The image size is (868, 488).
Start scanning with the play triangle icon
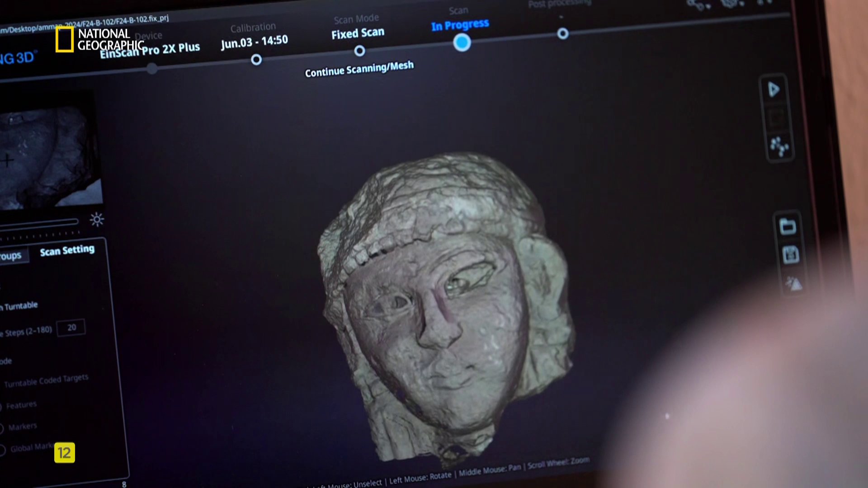click(774, 89)
